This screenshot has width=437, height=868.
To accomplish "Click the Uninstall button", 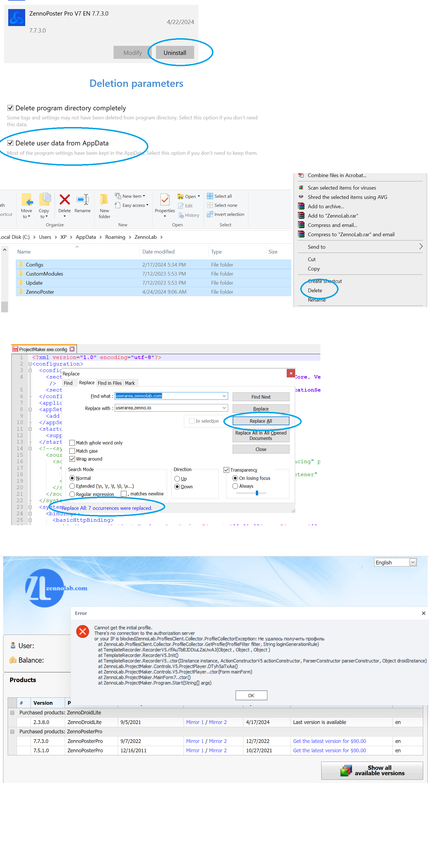I will 175,53.
